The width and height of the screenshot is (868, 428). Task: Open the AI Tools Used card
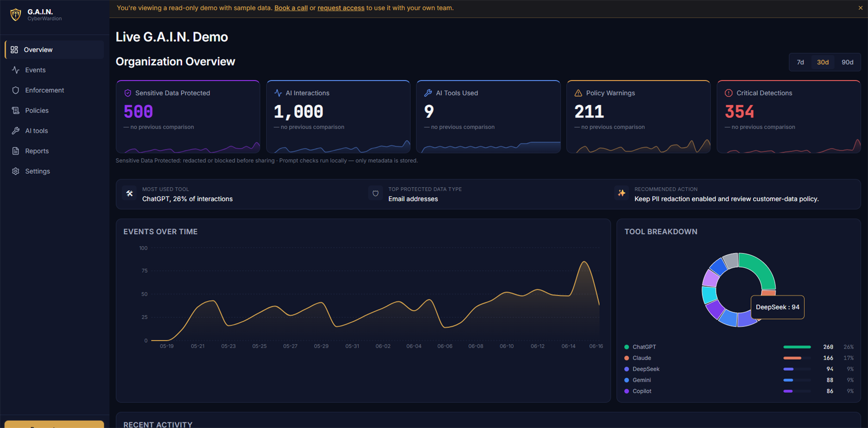488,117
